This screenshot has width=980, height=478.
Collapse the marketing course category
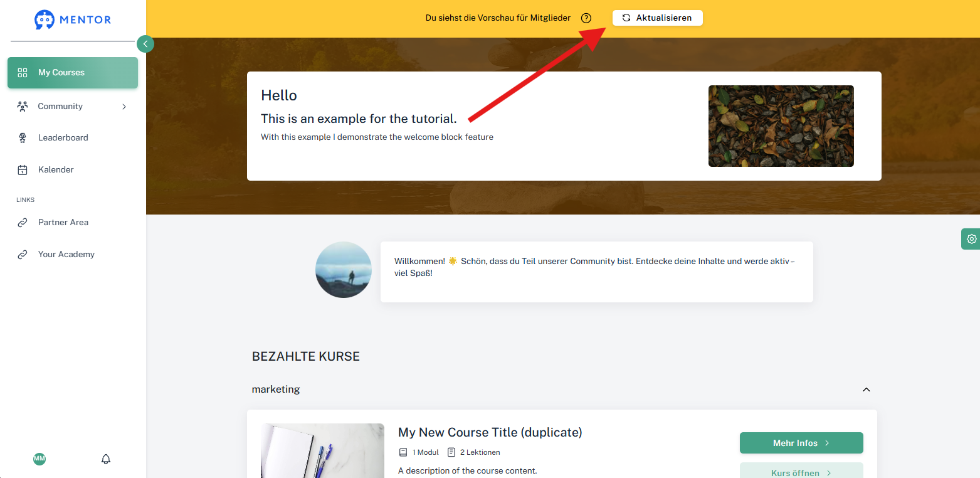867,390
